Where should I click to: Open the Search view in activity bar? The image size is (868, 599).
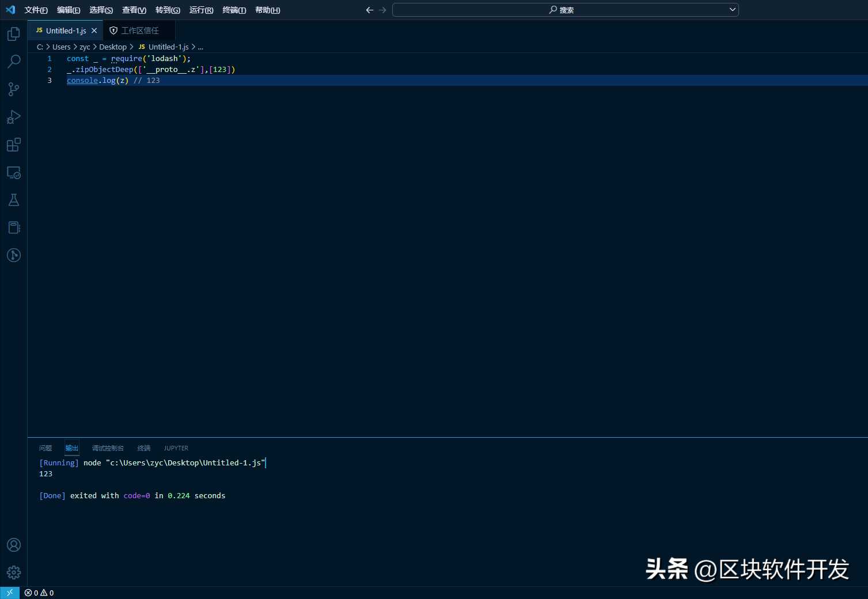point(14,62)
